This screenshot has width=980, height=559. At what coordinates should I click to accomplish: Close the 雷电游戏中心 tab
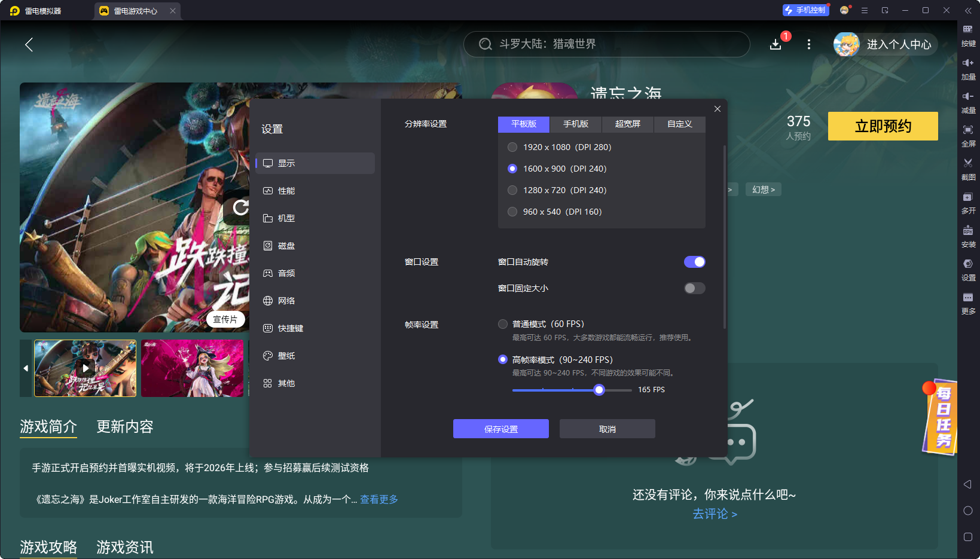173,11
